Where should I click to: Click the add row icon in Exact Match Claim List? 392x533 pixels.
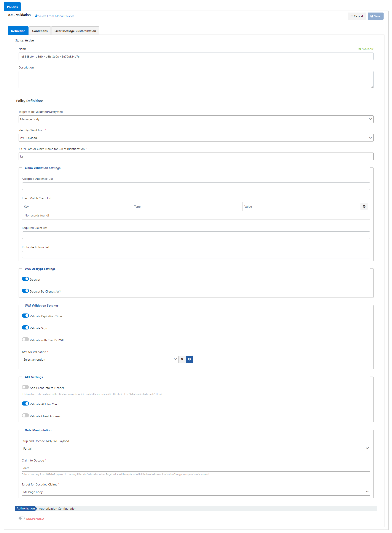pyautogui.click(x=364, y=206)
